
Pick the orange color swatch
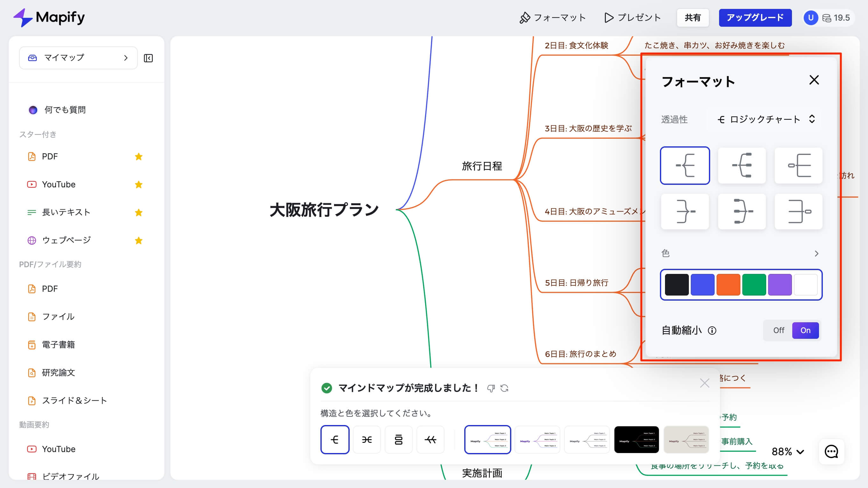point(728,285)
